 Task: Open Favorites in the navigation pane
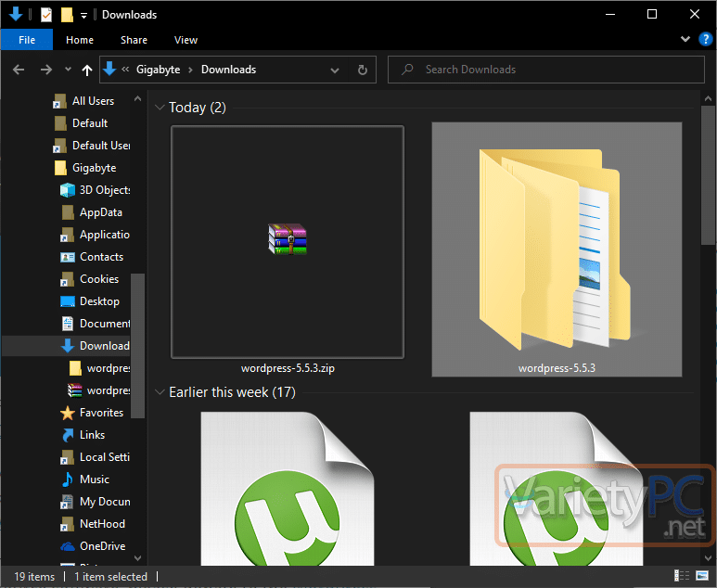click(101, 413)
